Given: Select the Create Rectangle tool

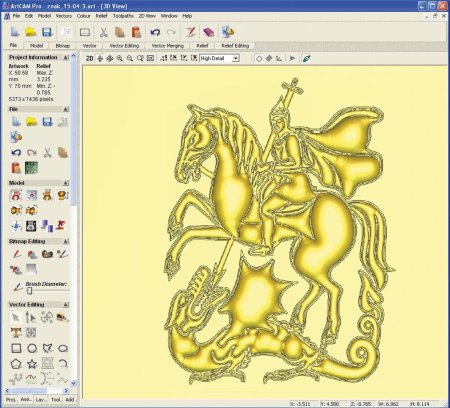Looking at the screenshot, I should coord(16,348).
